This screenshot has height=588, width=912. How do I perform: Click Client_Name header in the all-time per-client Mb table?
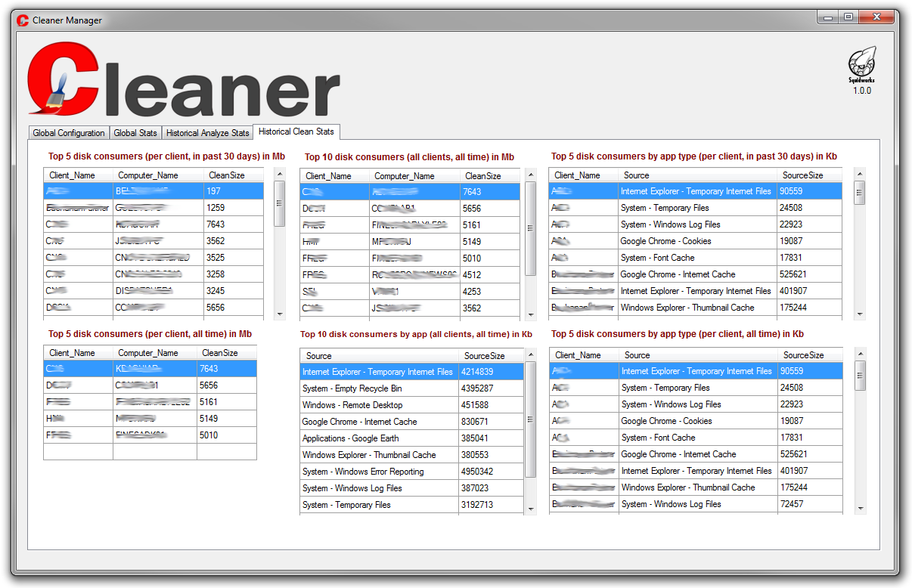(x=79, y=353)
